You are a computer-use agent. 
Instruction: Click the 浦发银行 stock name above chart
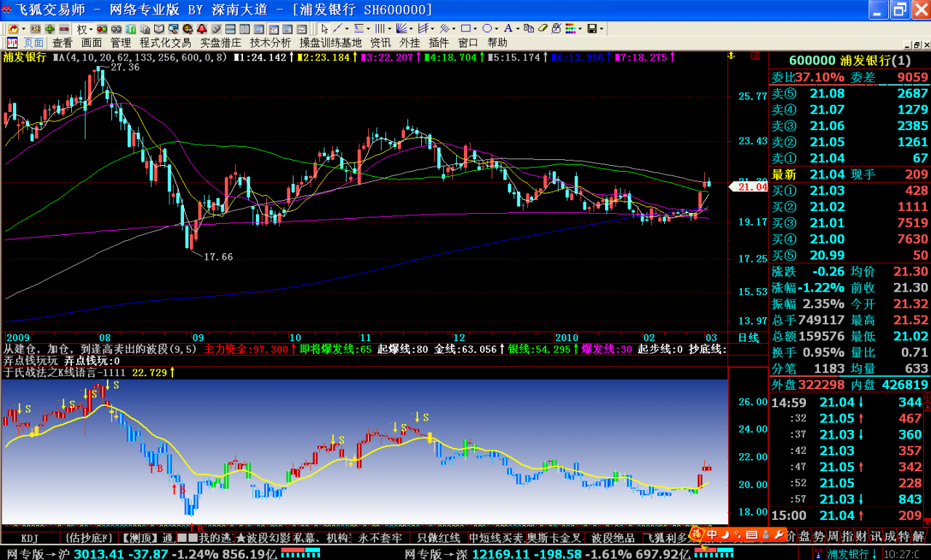point(24,57)
